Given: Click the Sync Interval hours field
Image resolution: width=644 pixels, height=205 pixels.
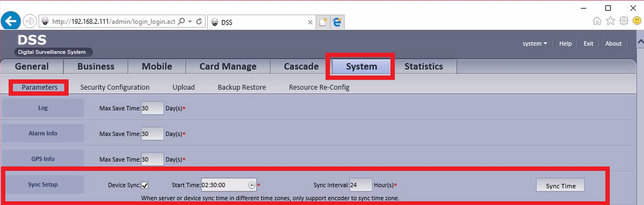Looking at the screenshot, I should 361,185.
